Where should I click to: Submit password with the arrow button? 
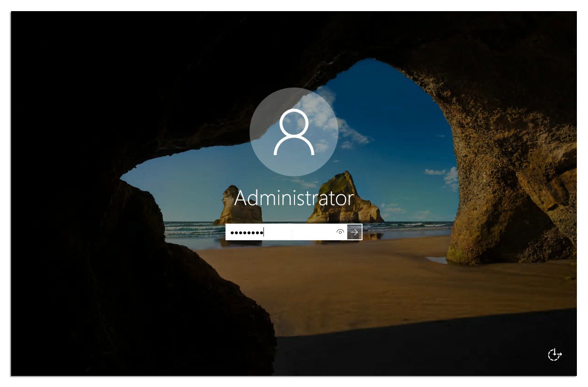(x=354, y=232)
